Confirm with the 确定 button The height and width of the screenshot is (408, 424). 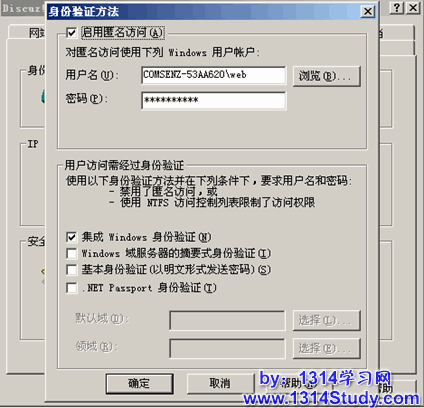pyautogui.click(x=140, y=384)
